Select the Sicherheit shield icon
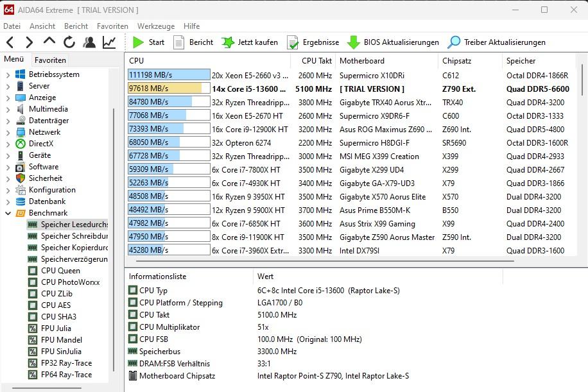The height and width of the screenshot is (392, 588). pyautogui.click(x=21, y=178)
